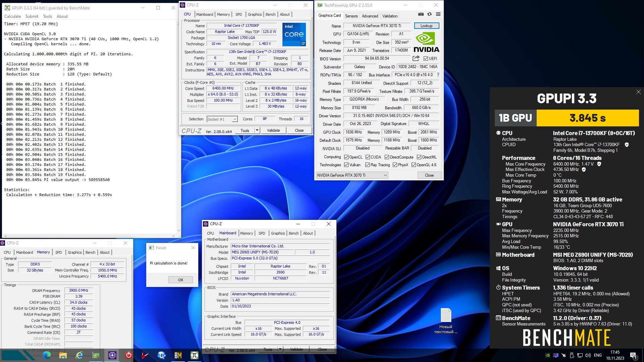Click the GPUPI pi symbol taskbar icon
The height and width of the screenshot is (362, 644).
pyautogui.click(x=194, y=355)
